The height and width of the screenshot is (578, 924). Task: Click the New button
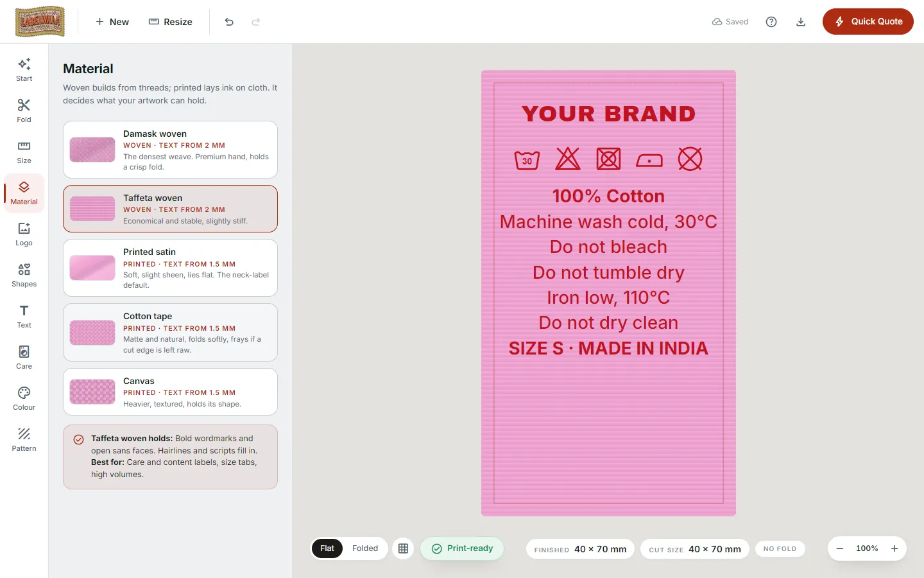(x=112, y=22)
